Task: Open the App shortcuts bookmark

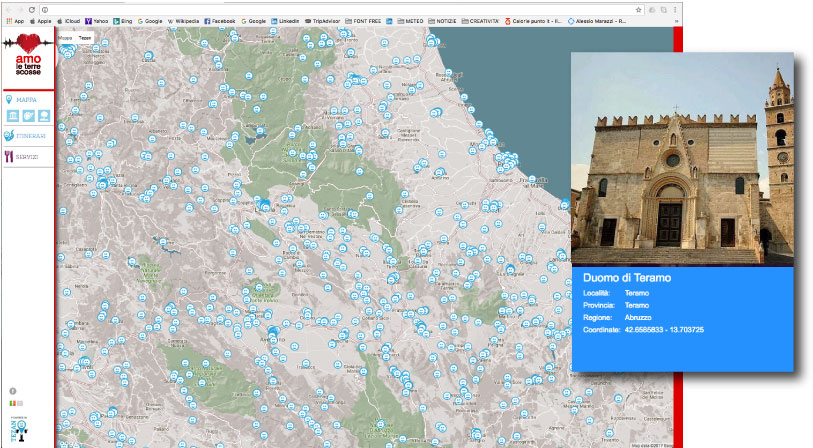Action: click(15, 21)
